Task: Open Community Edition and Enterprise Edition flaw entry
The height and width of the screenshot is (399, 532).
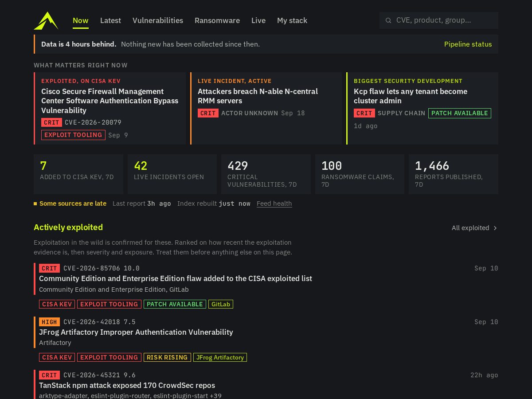Action: point(176,278)
